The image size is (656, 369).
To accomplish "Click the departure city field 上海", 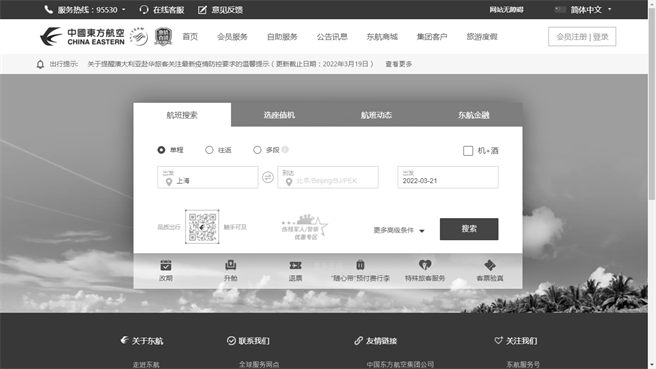I will point(208,177).
